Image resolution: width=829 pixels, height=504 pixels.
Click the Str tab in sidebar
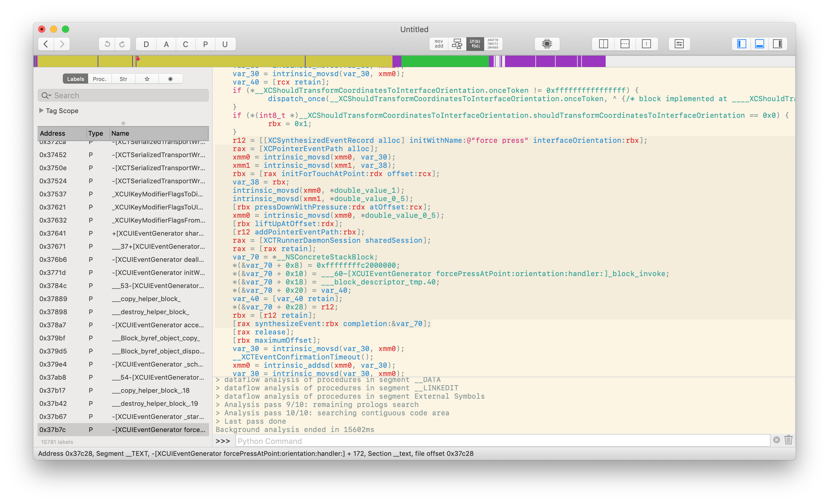(x=124, y=78)
